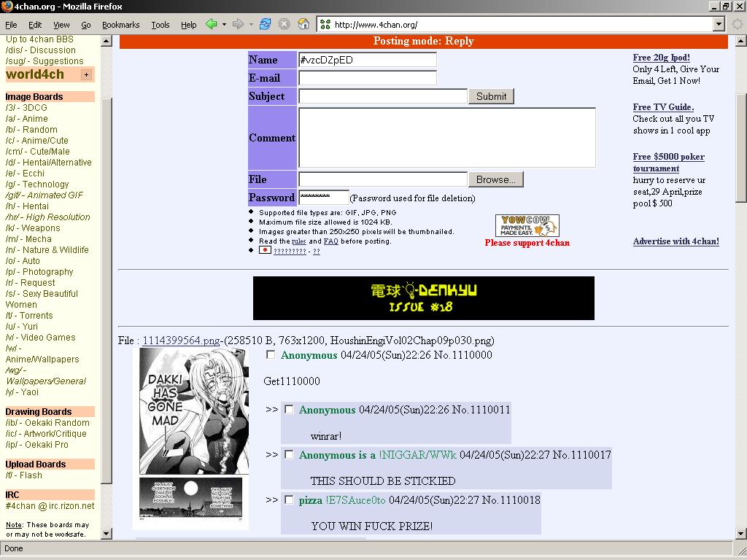
Task: Click into the Comment text area
Action: [446, 138]
